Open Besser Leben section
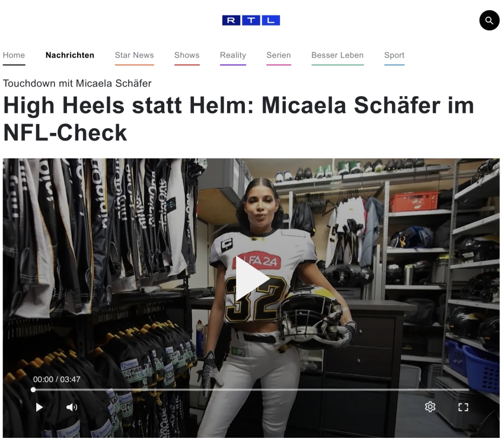This screenshot has width=504, height=445. pyautogui.click(x=337, y=55)
